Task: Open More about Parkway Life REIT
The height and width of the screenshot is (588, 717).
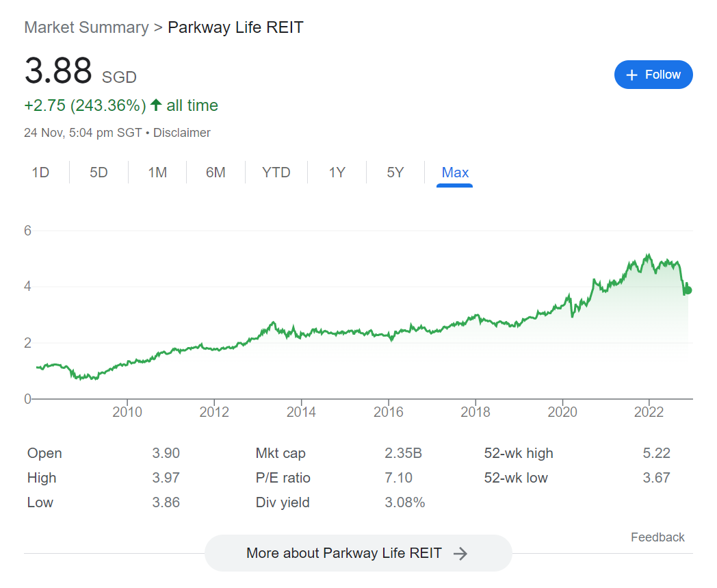Action: 358,553
